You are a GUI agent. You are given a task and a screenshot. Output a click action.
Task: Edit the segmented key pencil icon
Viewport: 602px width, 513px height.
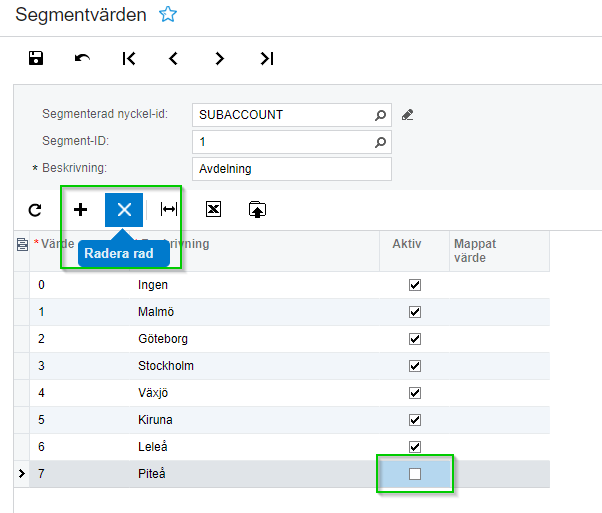[407, 115]
